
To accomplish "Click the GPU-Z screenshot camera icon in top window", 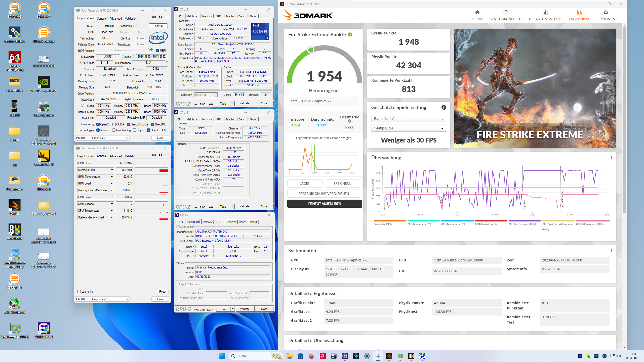I will pos(154,17).
